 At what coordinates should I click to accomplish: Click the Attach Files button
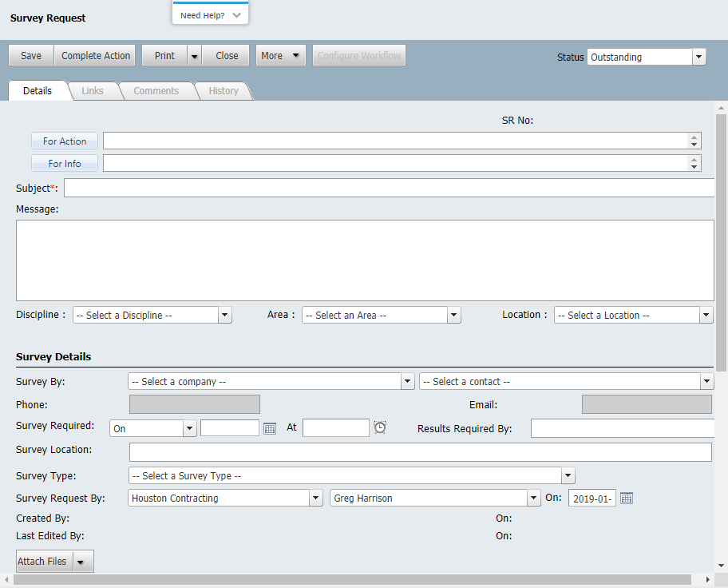45,562
